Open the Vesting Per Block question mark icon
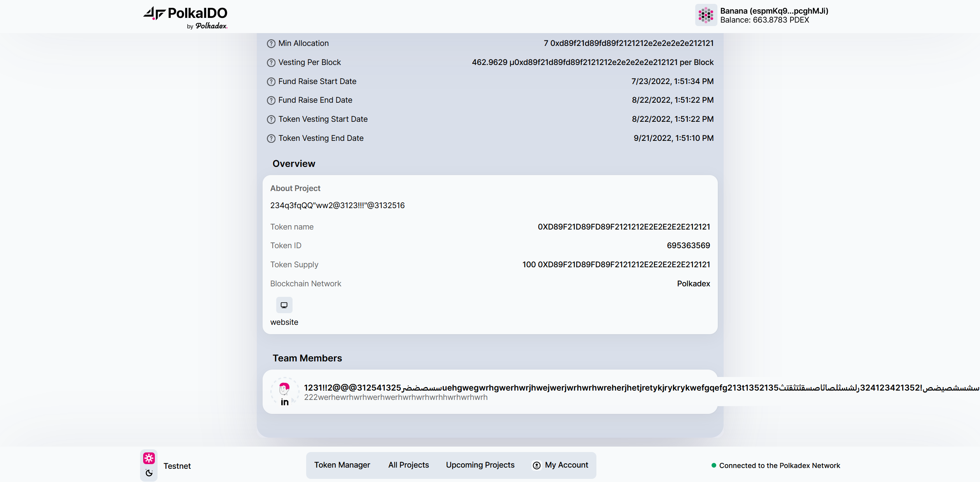 271,62
